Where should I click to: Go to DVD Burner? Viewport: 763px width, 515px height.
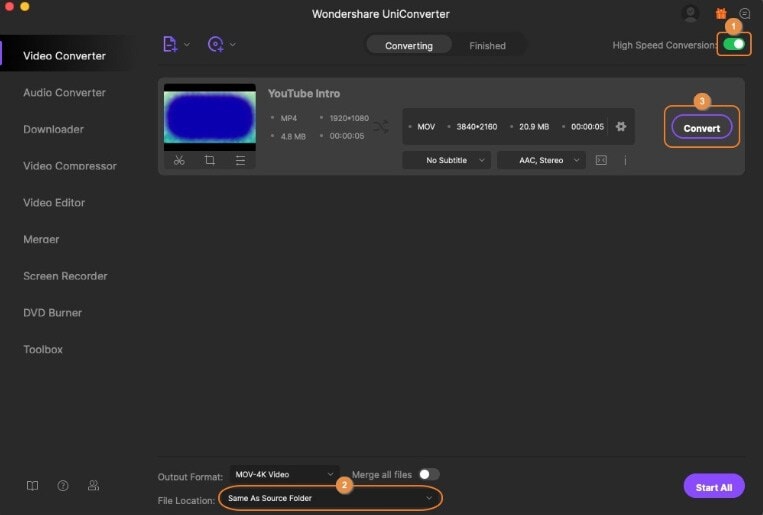coord(53,313)
